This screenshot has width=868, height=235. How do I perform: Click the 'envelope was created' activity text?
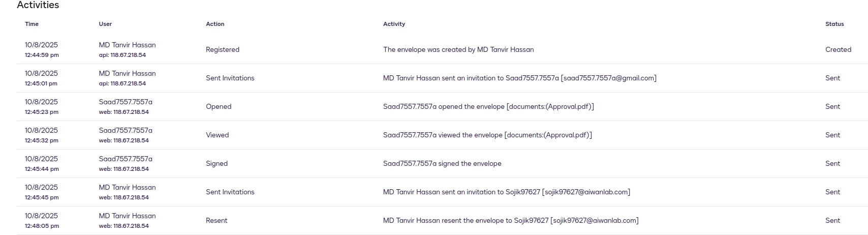pos(458,49)
